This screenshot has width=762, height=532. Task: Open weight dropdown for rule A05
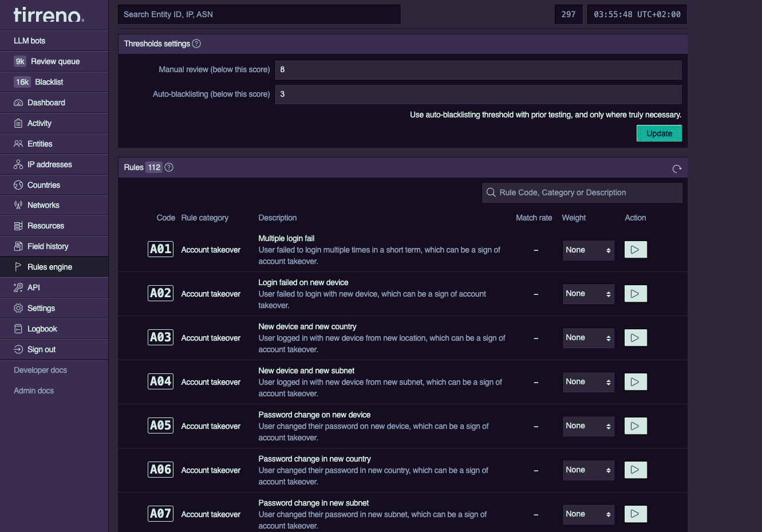(x=588, y=426)
